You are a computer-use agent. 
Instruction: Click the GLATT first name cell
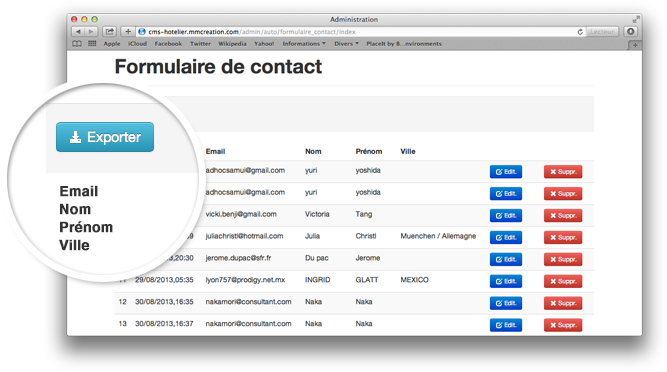[367, 280]
